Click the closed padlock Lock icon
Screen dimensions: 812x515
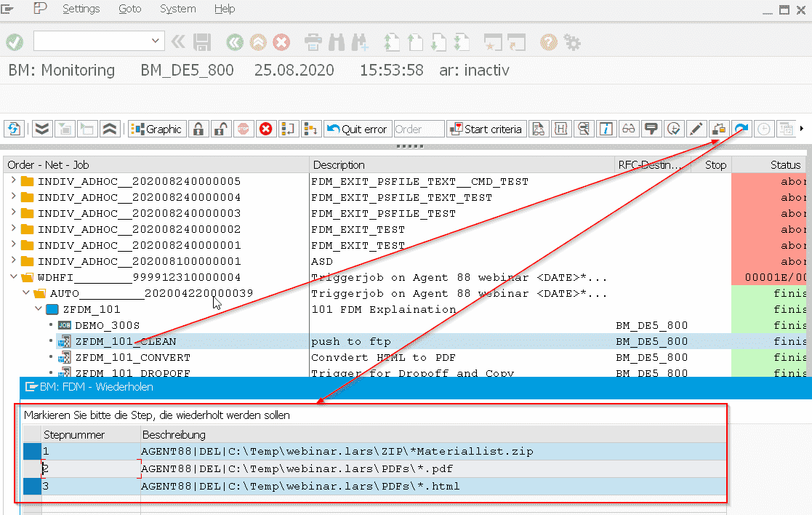tap(198, 129)
